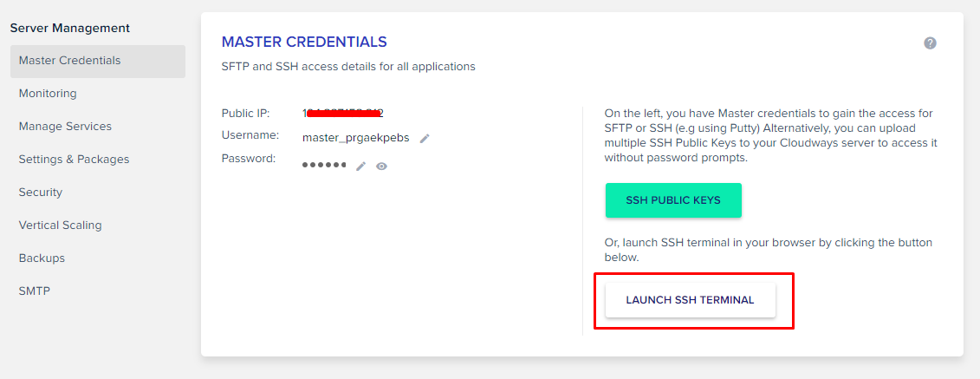Click the help question mark icon

coord(930,43)
